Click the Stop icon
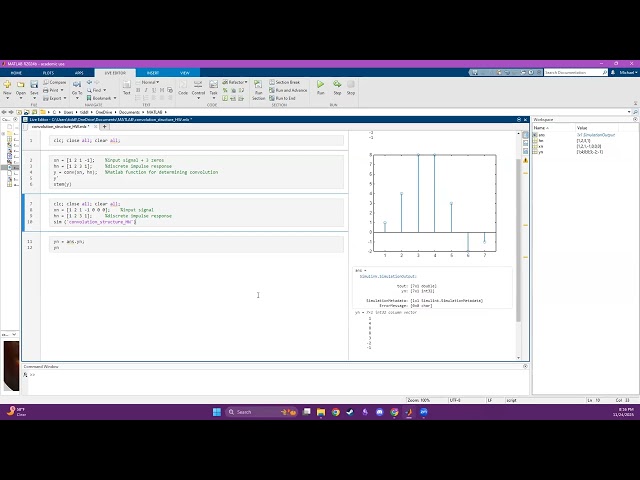Screen dimensions: 640x480 tap(351, 84)
